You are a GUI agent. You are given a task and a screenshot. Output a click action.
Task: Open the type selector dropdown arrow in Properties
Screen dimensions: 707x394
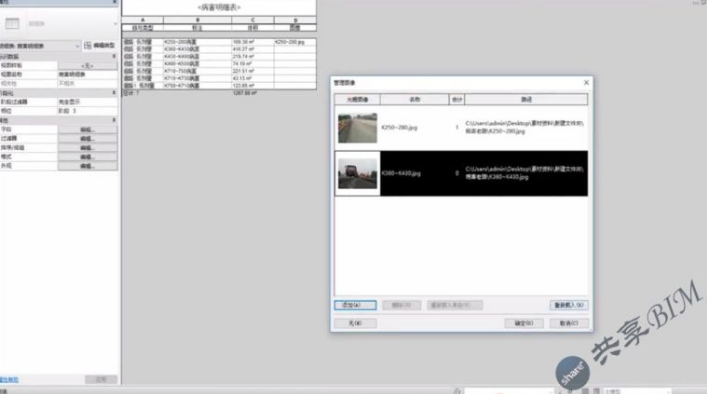115,23
